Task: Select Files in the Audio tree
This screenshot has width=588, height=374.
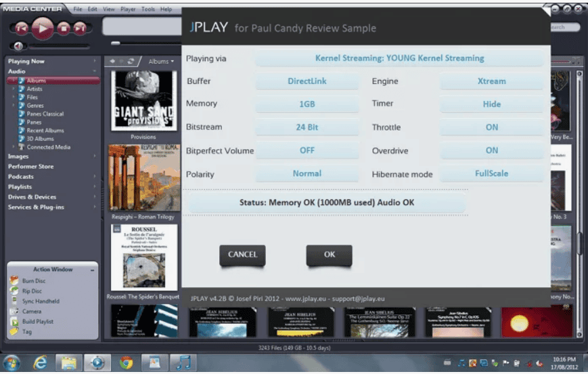Action: (32, 98)
